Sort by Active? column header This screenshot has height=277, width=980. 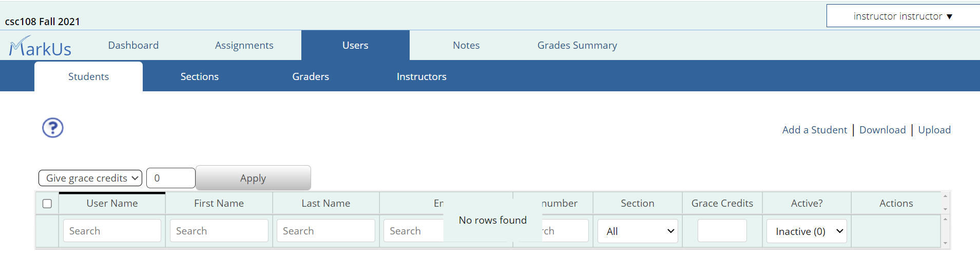(x=806, y=203)
